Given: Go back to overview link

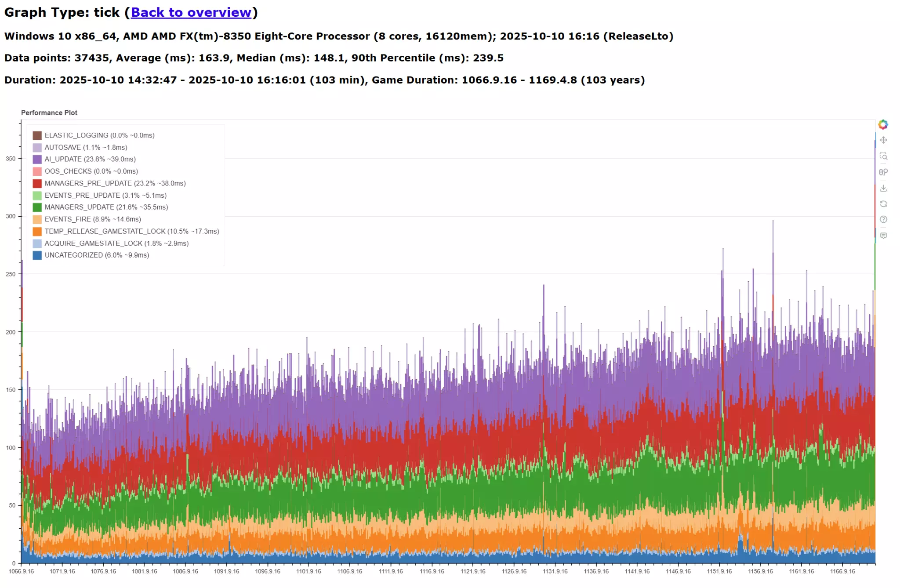Looking at the screenshot, I should (191, 12).
